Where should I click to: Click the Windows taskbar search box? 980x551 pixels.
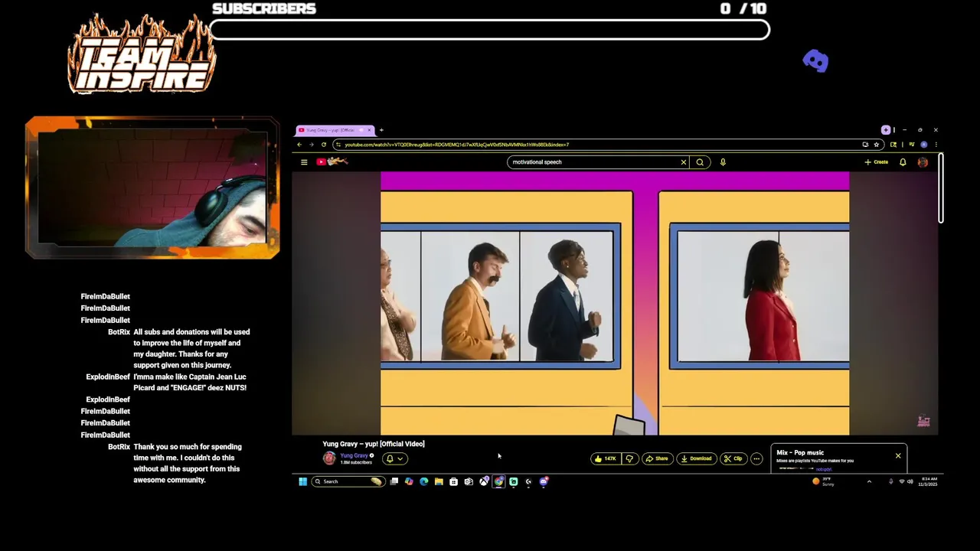point(347,481)
